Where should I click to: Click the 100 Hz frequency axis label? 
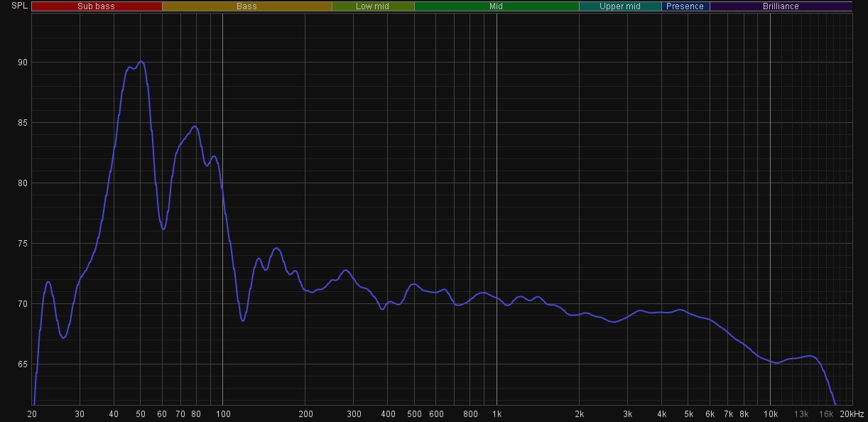[222, 414]
